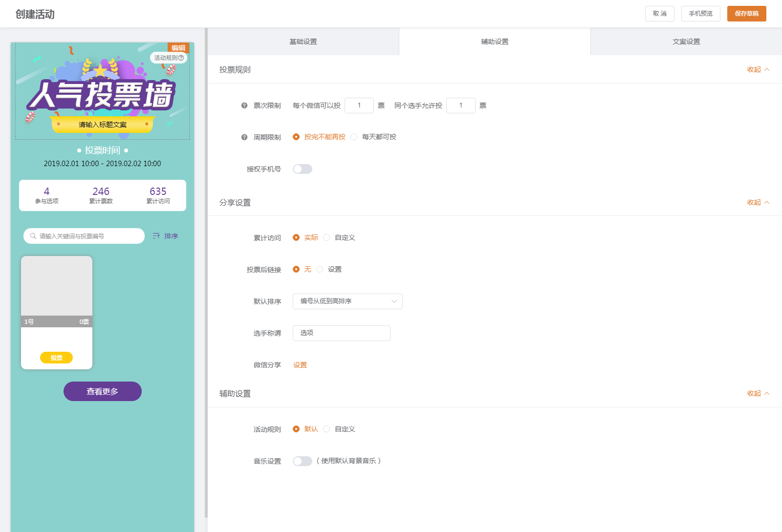The width and height of the screenshot is (782, 532).
Task: Click the orange 编辑 tag on banner
Action: point(178,47)
